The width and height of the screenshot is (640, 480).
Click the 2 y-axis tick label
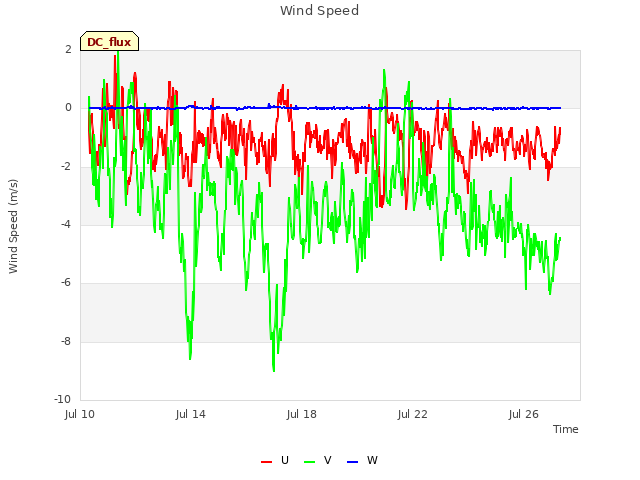coord(68,49)
